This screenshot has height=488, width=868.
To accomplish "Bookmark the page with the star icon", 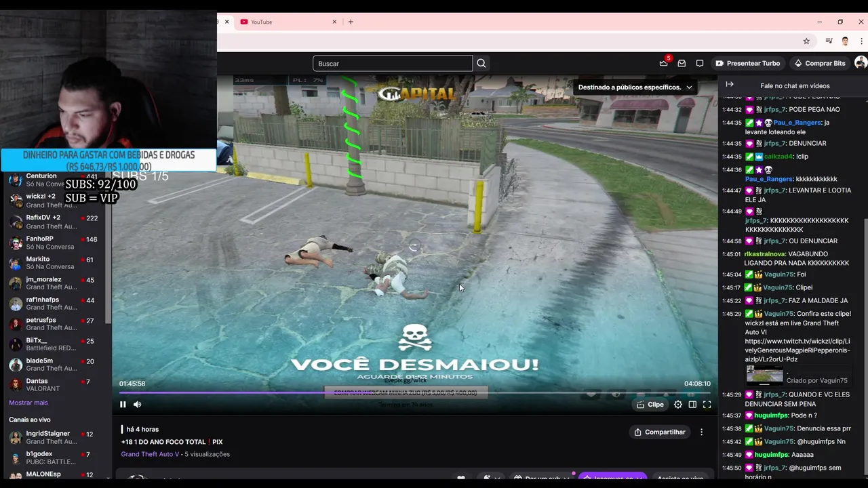I will click(806, 41).
